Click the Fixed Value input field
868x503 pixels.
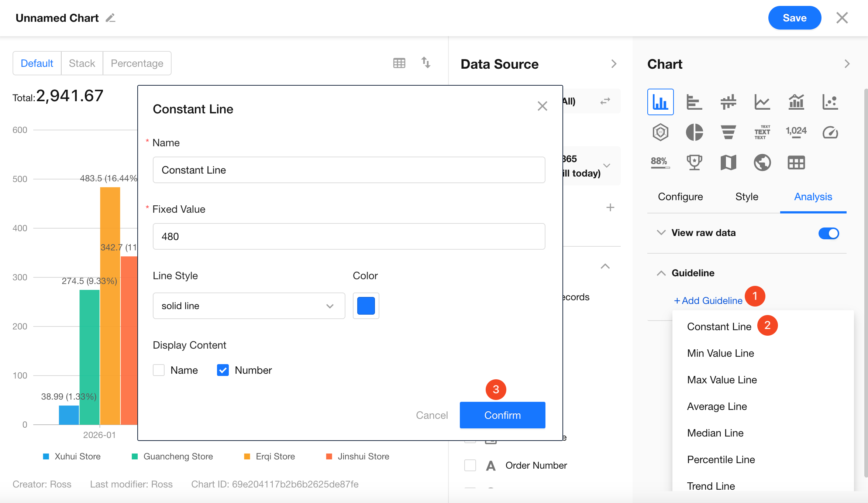pos(349,236)
